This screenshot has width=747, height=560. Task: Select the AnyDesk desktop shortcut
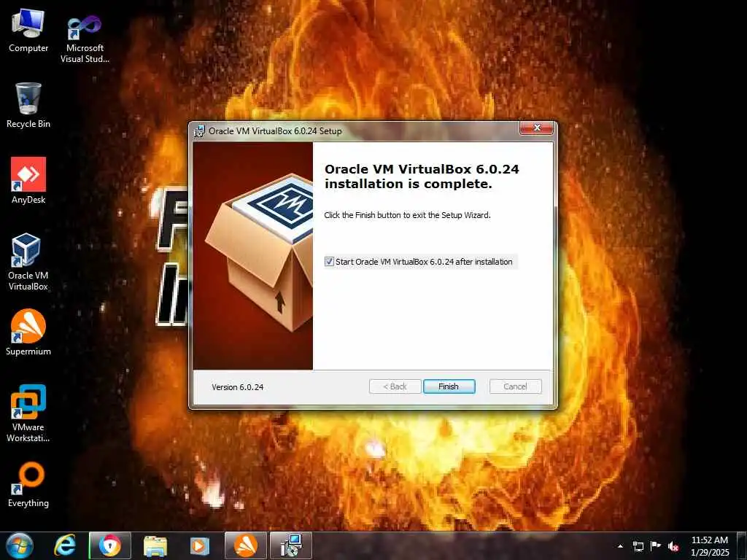coord(28,181)
